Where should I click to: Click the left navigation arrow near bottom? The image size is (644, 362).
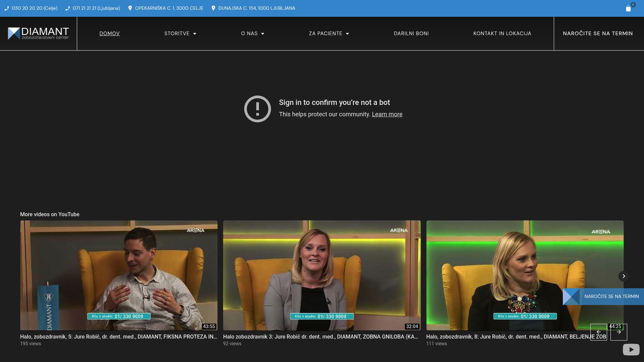click(599, 332)
